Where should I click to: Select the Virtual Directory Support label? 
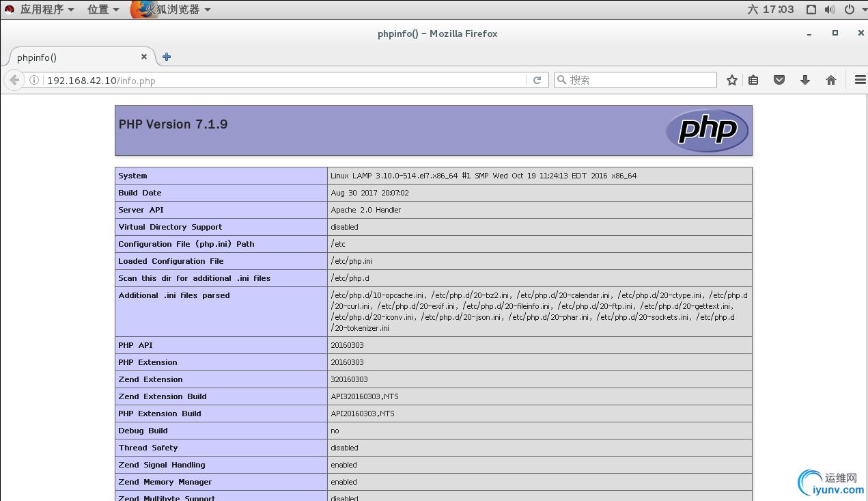pos(170,227)
